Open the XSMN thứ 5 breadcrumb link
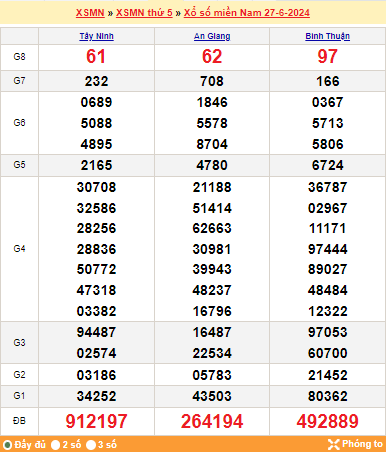386x452 pixels. click(144, 13)
